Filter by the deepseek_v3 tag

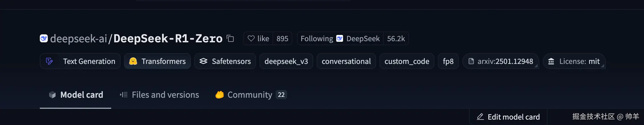(x=286, y=61)
